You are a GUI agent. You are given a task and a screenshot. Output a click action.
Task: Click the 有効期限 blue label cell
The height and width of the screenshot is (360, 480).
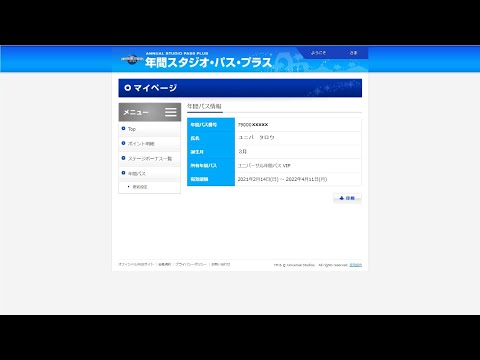[211, 179]
